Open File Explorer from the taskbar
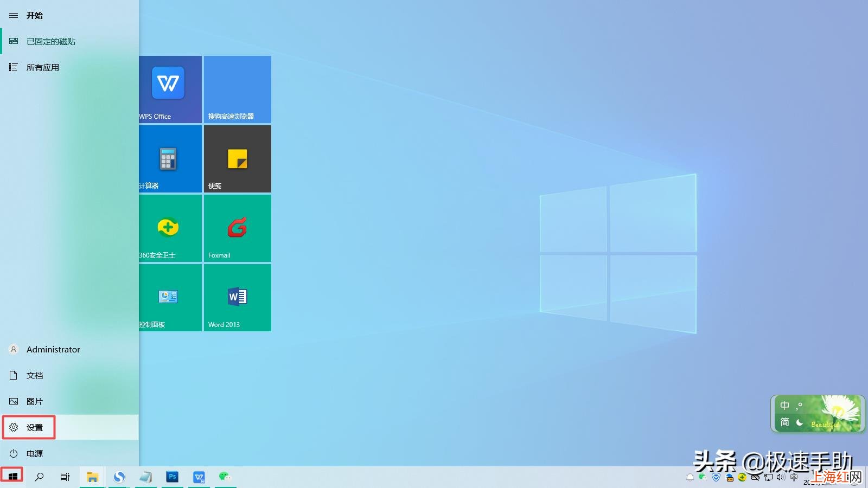The width and height of the screenshot is (868, 488). (x=93, y=477)
